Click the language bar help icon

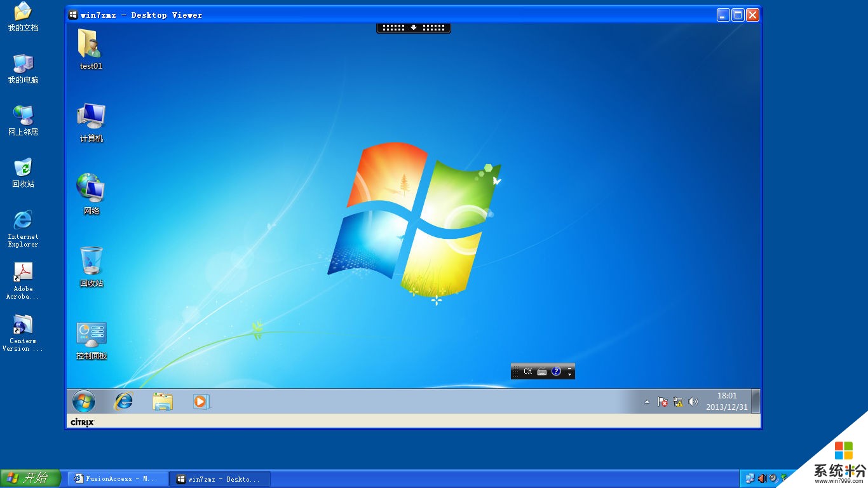(x=556, y=372)
